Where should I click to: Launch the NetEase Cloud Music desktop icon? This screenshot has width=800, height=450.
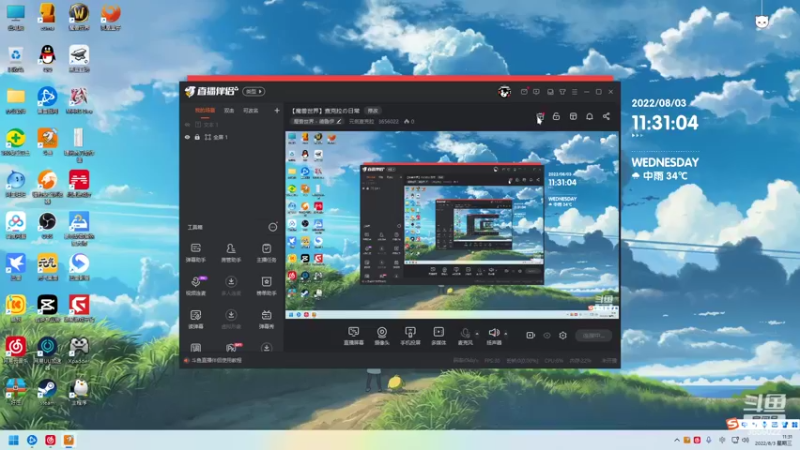[16, 350]
